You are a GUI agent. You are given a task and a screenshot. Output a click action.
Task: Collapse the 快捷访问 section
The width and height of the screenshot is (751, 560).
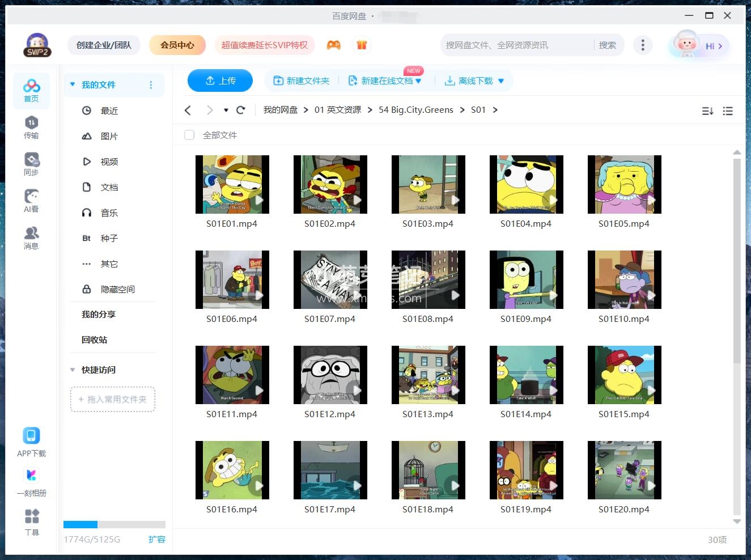pyautogui.click(x=72, y=370)
